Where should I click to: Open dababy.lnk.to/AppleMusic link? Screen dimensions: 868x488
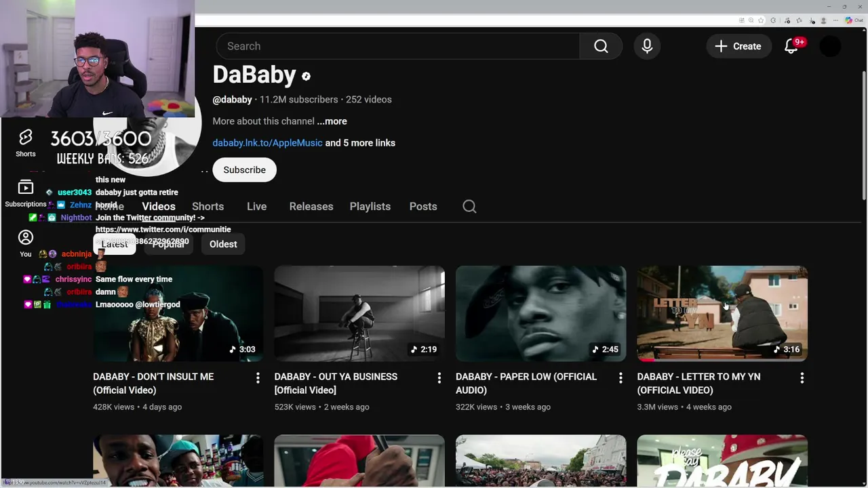[x=267, y=143]
